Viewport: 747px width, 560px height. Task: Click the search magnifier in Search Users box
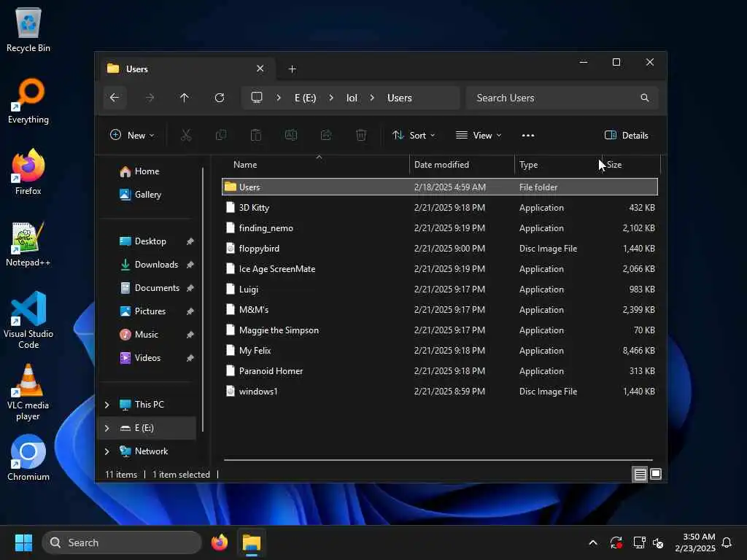[x=645, y=98]
